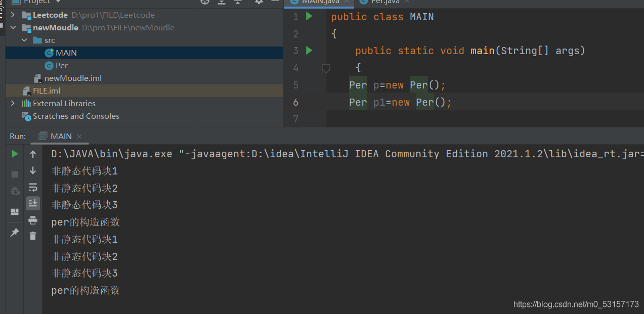Expand the Leetcode module node
Viewport: 644px width, 314px height.
[x=13, y=15]
